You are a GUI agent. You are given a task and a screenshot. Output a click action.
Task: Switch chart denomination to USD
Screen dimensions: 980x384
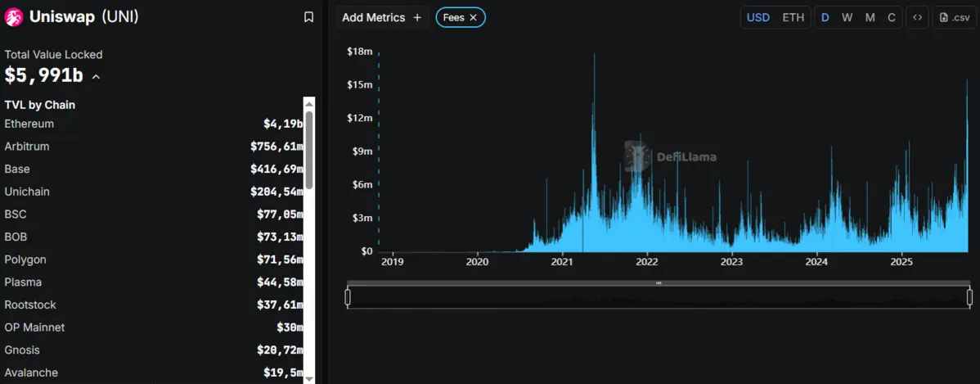point(758,17)
